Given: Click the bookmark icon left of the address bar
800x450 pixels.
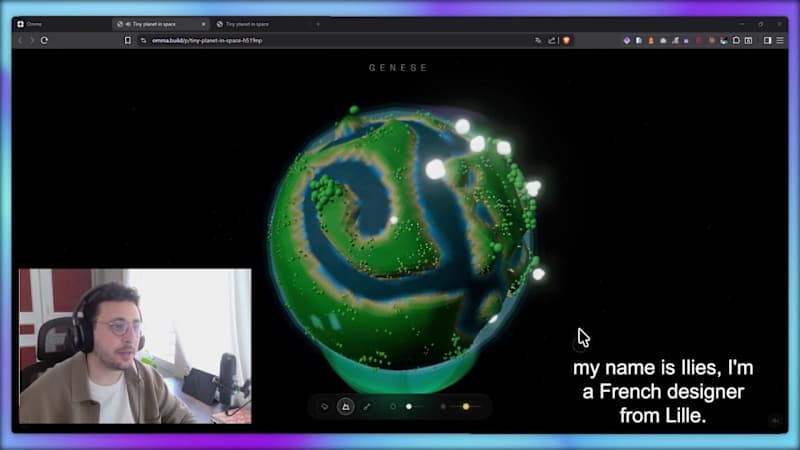Looking at the screenshot, I should (128, 40).
